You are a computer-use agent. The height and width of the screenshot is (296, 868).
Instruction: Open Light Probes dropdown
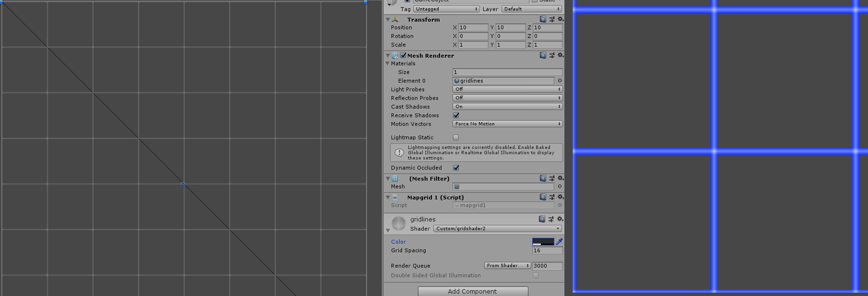(508, 89)
